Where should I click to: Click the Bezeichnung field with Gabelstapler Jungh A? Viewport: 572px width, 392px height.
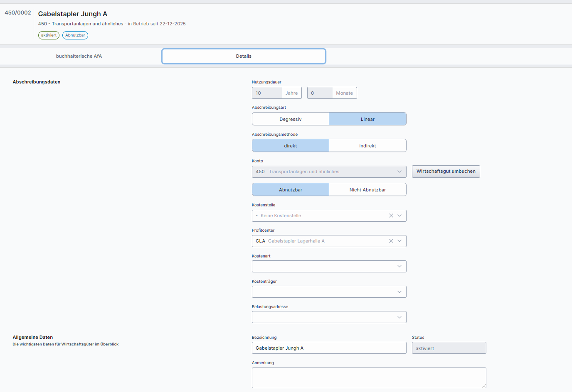coord(329,348)
